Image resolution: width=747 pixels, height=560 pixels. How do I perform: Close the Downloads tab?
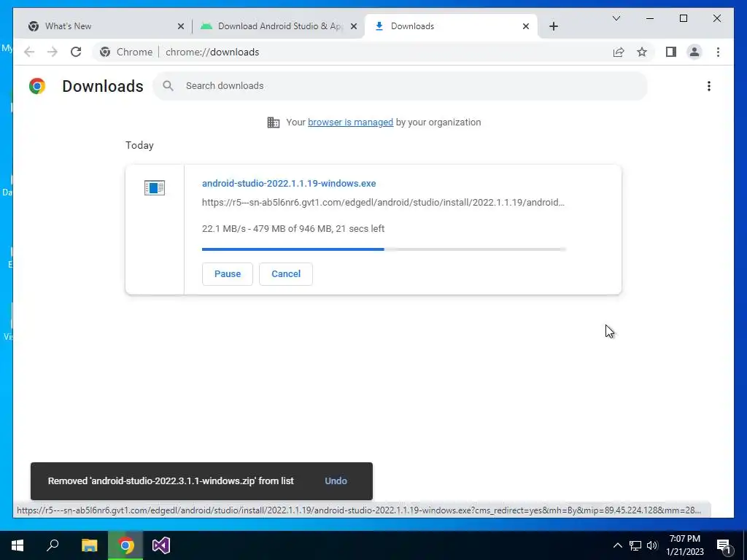[525, 26]
